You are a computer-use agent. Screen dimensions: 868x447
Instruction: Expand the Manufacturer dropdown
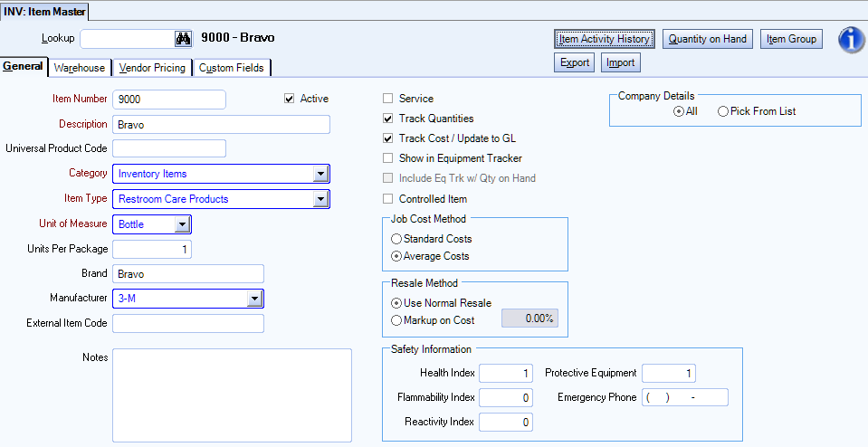[x=254, y=299]
